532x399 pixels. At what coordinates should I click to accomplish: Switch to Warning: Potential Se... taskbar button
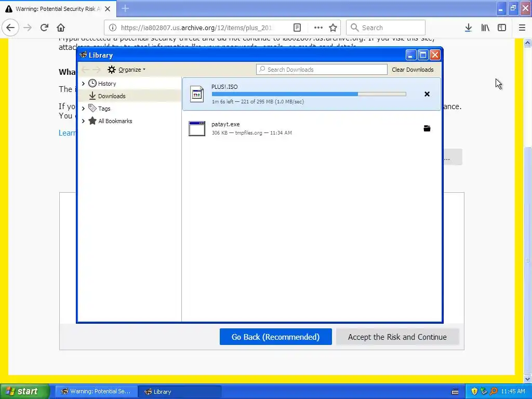pyautogui.click(x=96, y=392)
